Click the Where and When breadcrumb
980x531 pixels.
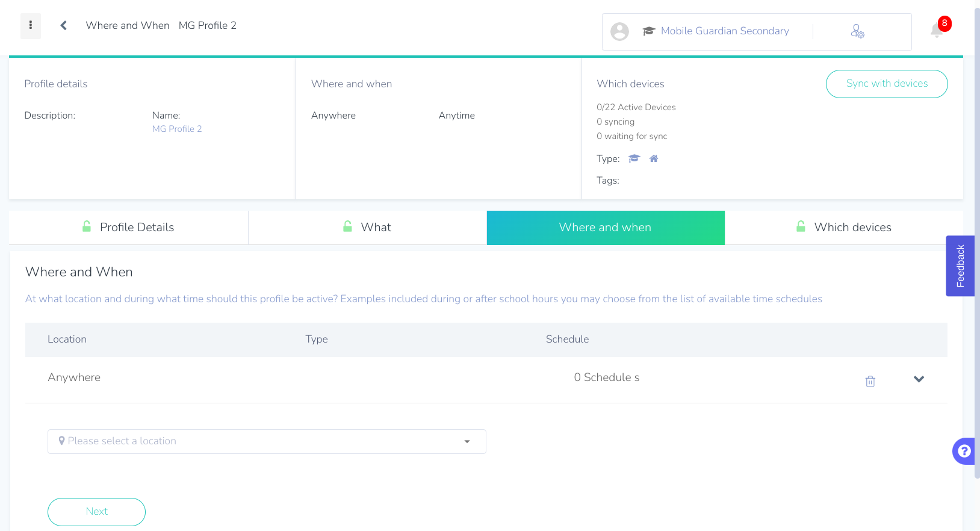128,25
